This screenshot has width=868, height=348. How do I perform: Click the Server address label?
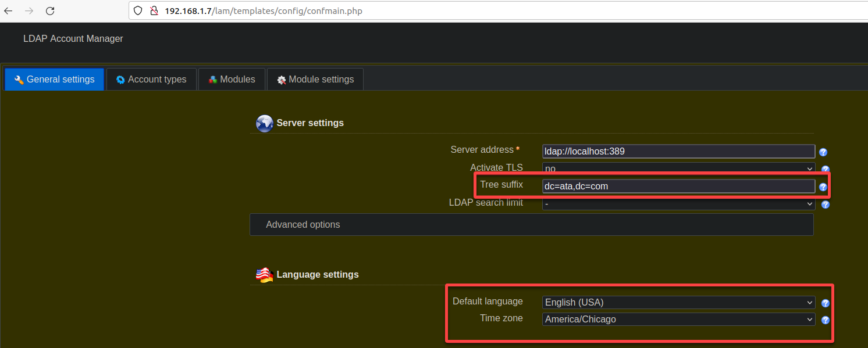[x=482, y=150]
